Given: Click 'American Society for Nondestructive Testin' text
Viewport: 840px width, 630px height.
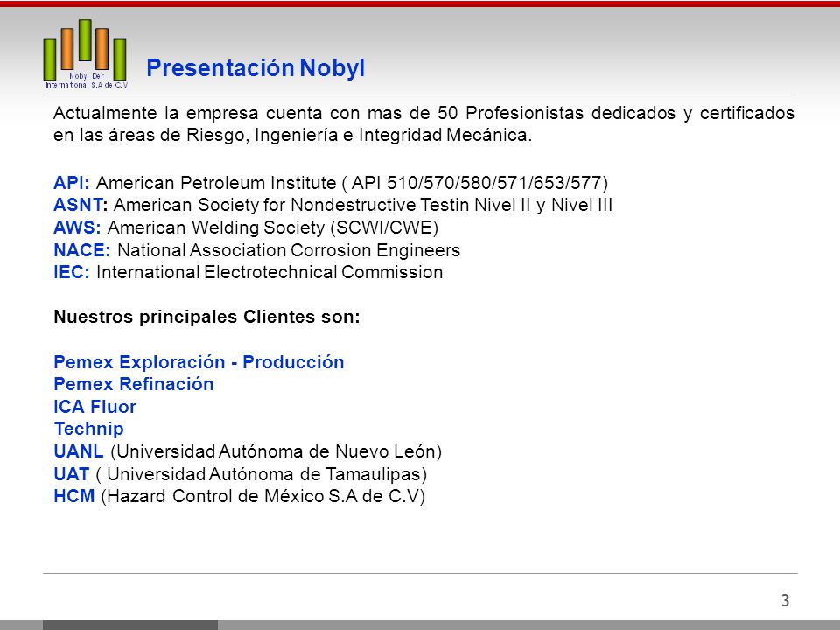Looking at the screenshot, I should (291, 205).
